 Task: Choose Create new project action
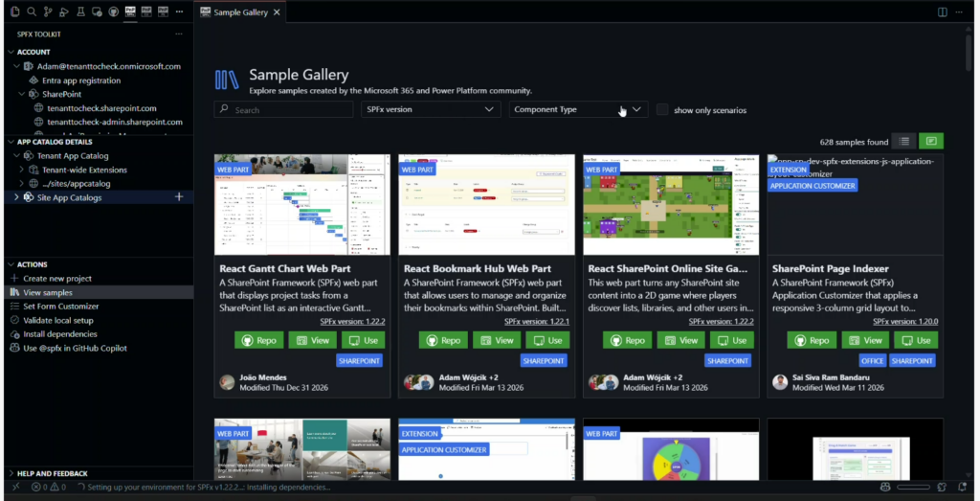coord(57,279)
